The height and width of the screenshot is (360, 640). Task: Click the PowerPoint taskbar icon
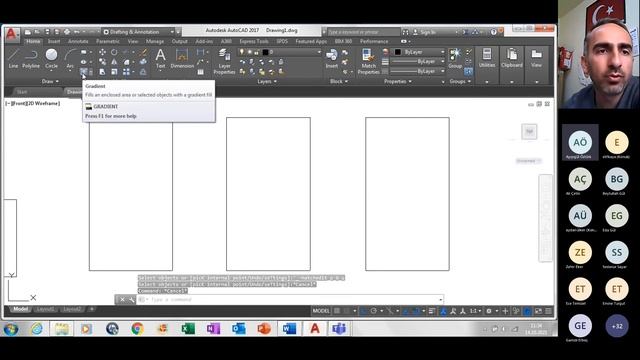coord(264,329)
